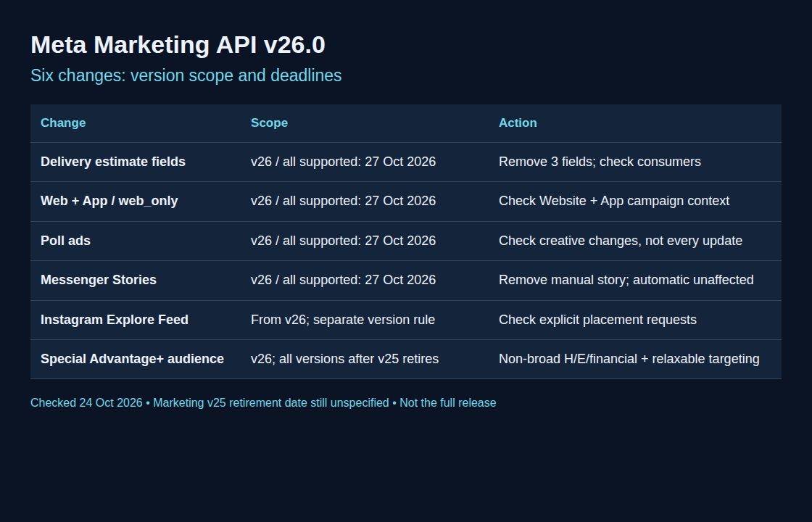Click 'Check explicit placement requests'
This screenshot has width=812, height=522.
[x=597, y=320]
